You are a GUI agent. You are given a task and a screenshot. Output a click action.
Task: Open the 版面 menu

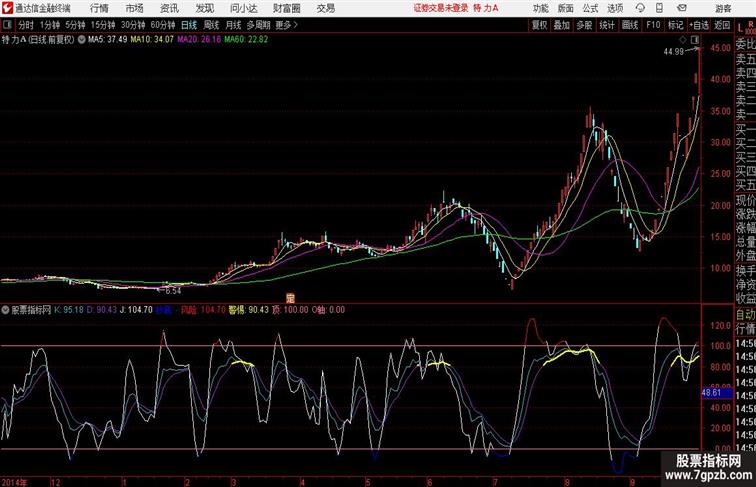coord(566,8)
